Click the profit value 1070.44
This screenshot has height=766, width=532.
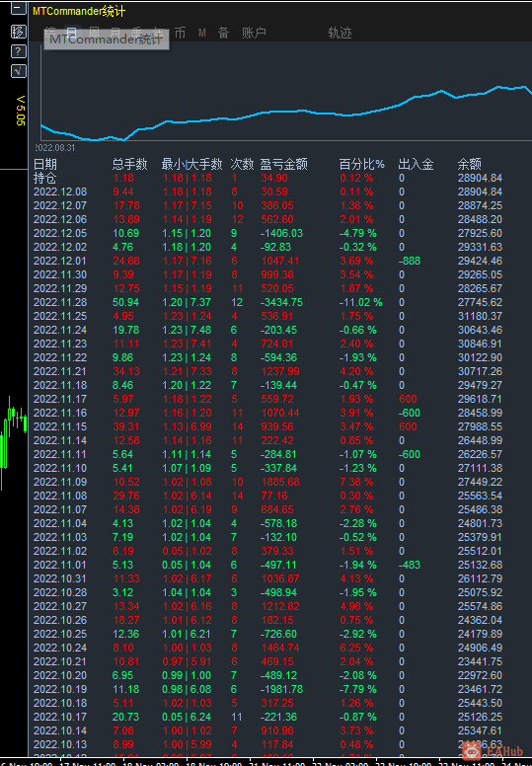[280, 413]
